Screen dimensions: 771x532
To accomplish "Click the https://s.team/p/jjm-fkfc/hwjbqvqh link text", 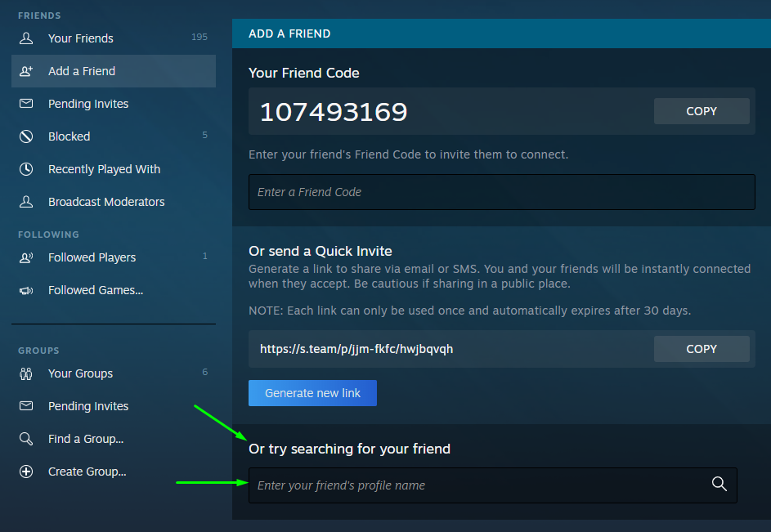I will (x=356, y=349).
